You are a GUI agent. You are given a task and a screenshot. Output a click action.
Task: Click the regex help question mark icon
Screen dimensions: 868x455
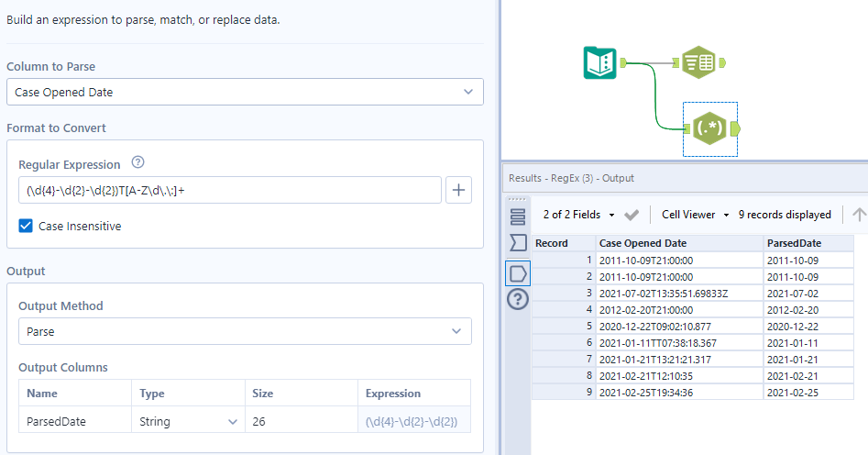click(x=137, y=162)
